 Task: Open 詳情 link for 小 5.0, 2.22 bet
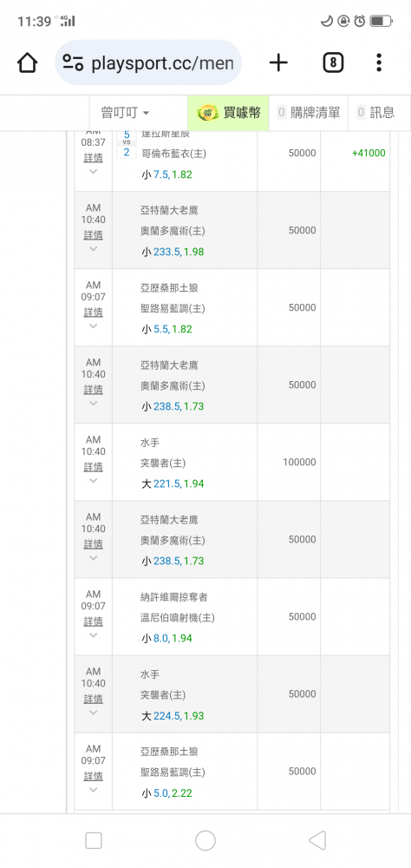tap(93, 776)
